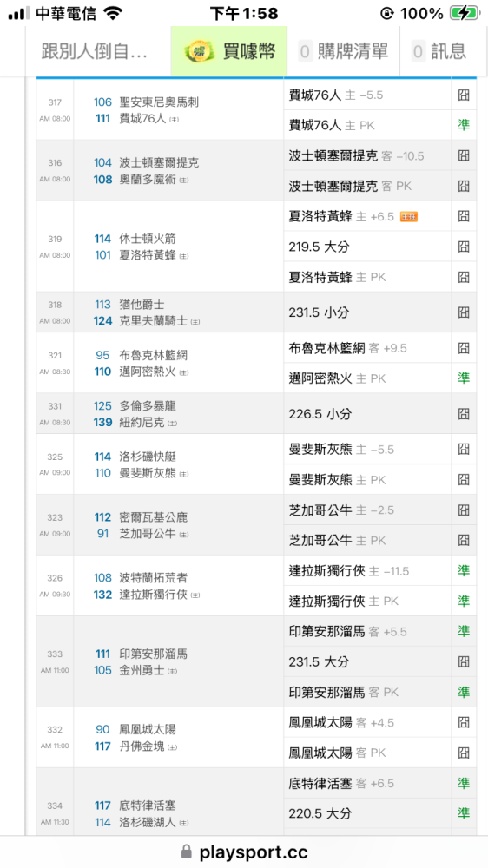Image resolution: width=488 pixels, height=868 pixels.
Task: Select 印第安那溜馬 客 +5.5 pick
Action: (x=368, y=632)
